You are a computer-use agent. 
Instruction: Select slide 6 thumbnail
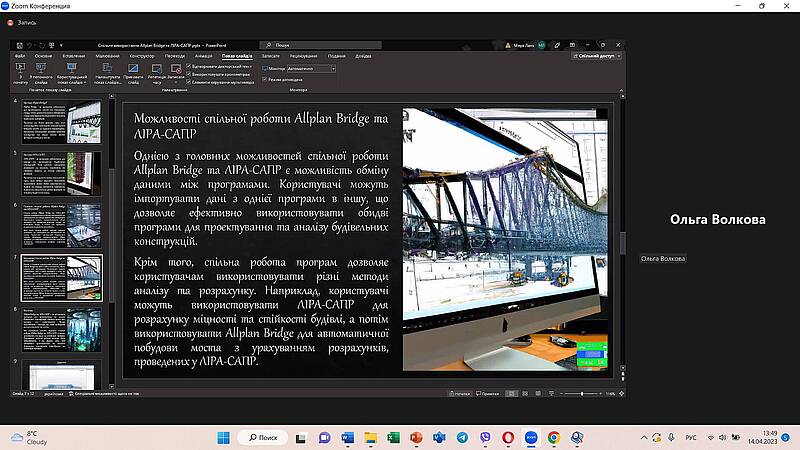click(61, 226)
